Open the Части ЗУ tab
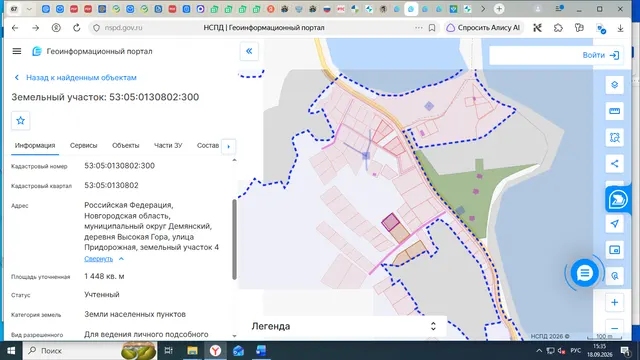 tap(168, 146)
